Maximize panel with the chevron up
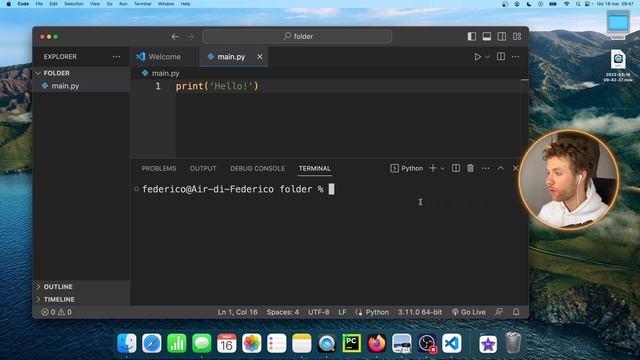 pos(500,168)
